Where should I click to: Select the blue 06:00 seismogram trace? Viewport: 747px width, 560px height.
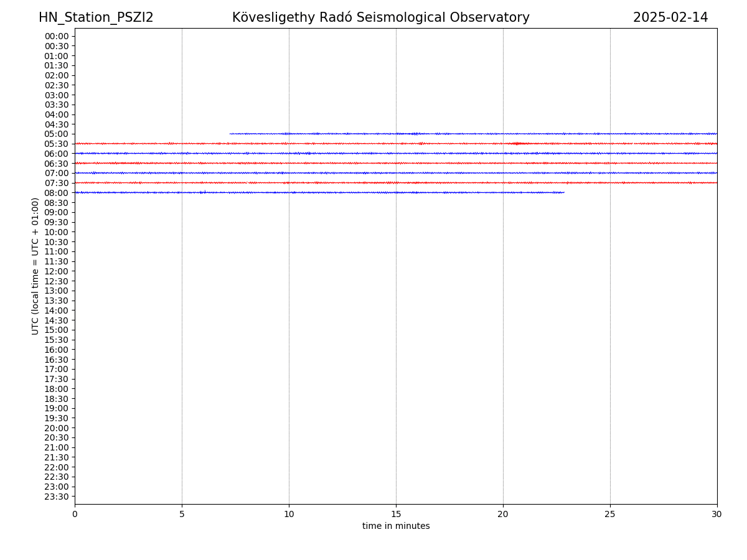[396, 153]
